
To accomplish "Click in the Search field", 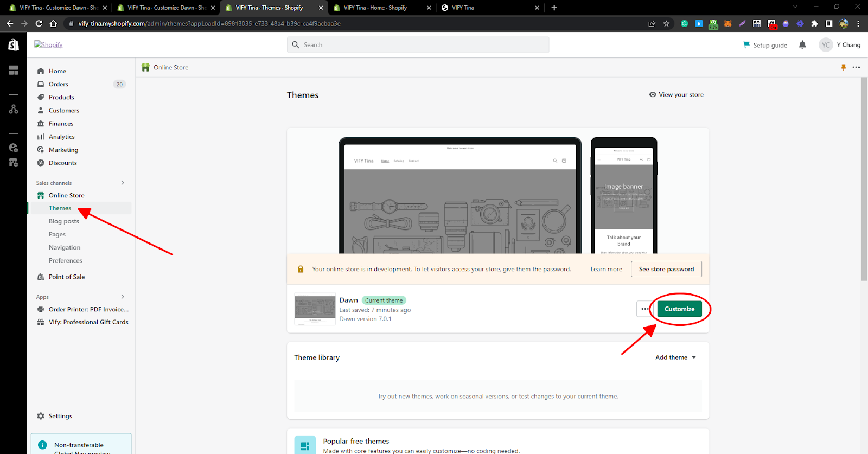I will (418, 45).
